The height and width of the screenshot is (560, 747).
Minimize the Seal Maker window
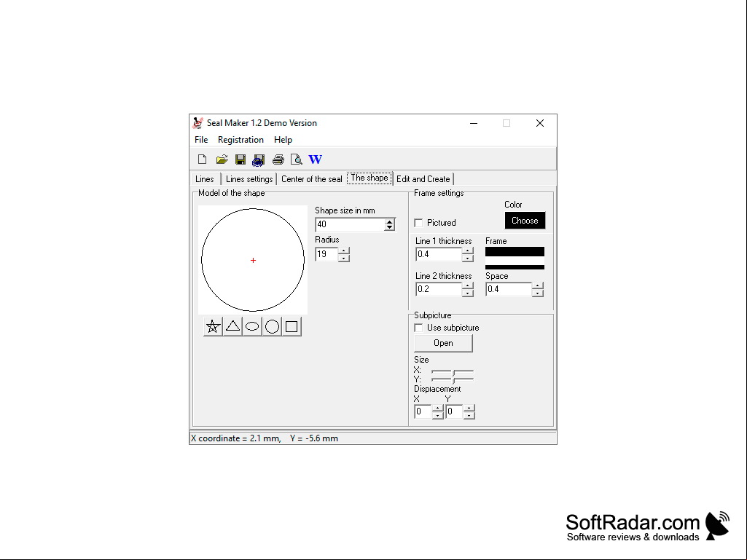[x=474, y=123]
